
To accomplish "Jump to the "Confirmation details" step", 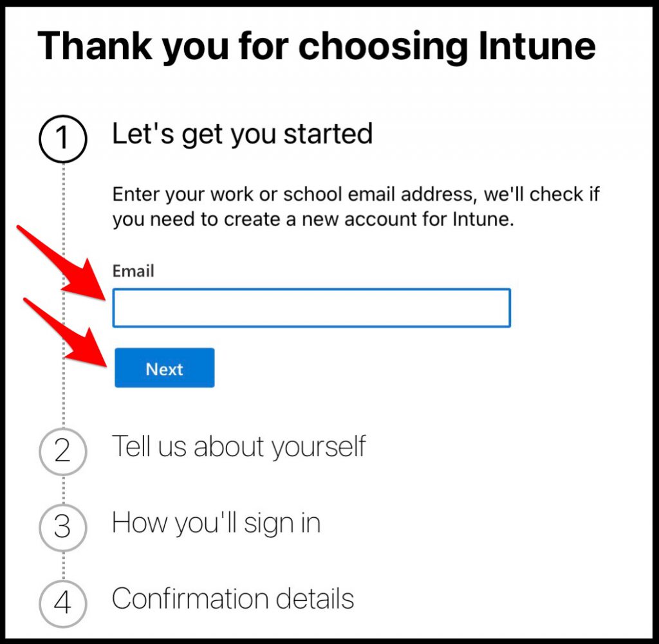I will point(233,599).
